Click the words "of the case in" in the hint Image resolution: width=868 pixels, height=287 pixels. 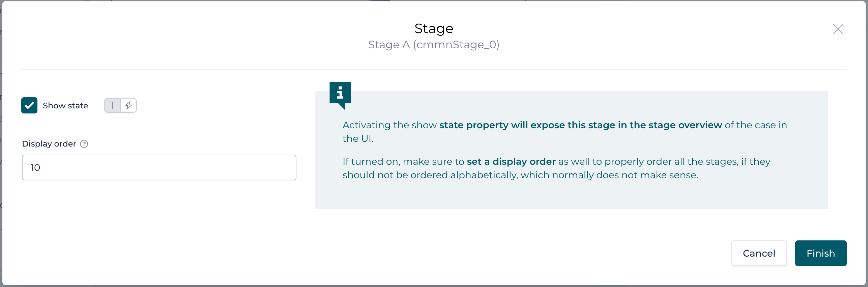[x=756, y=125]
